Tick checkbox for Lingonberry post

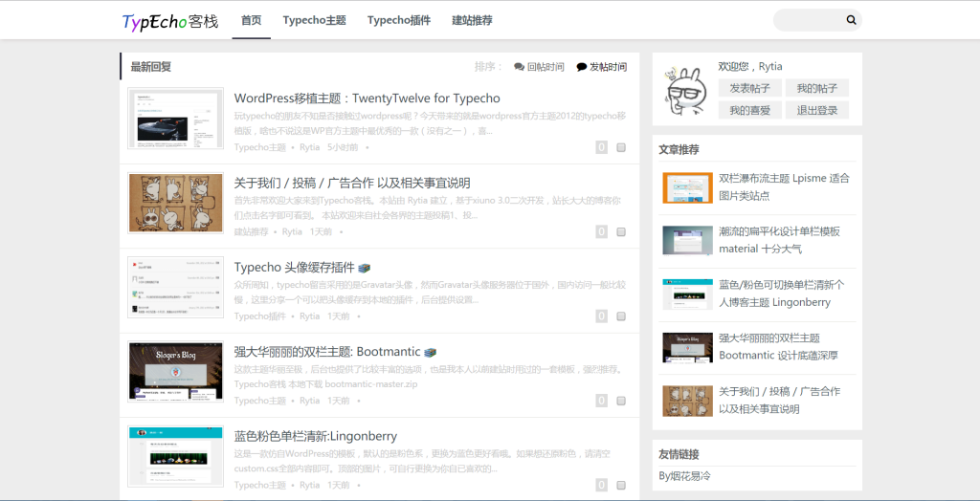click(621, 485)
